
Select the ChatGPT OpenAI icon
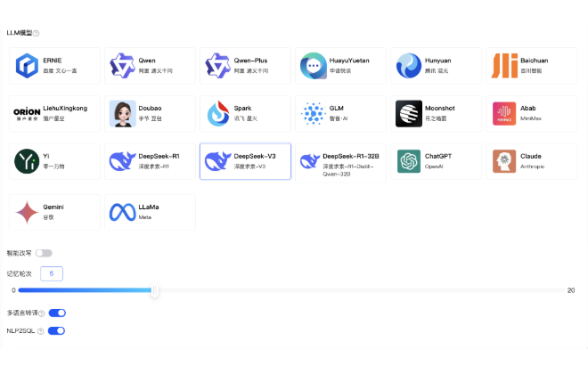[x=409, y=161]
